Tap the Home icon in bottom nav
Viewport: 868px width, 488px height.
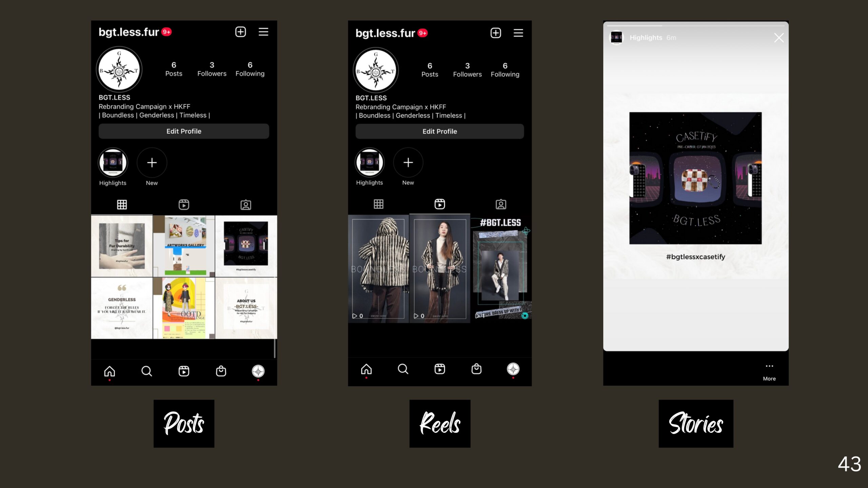coord(109,371)
